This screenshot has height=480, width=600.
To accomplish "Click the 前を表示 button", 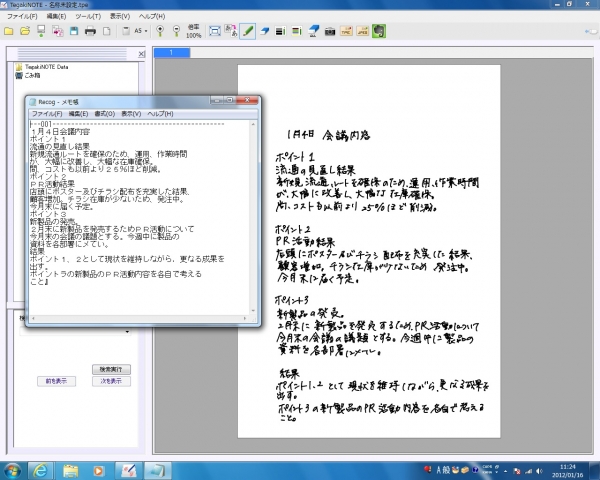I will click(56, 381).
